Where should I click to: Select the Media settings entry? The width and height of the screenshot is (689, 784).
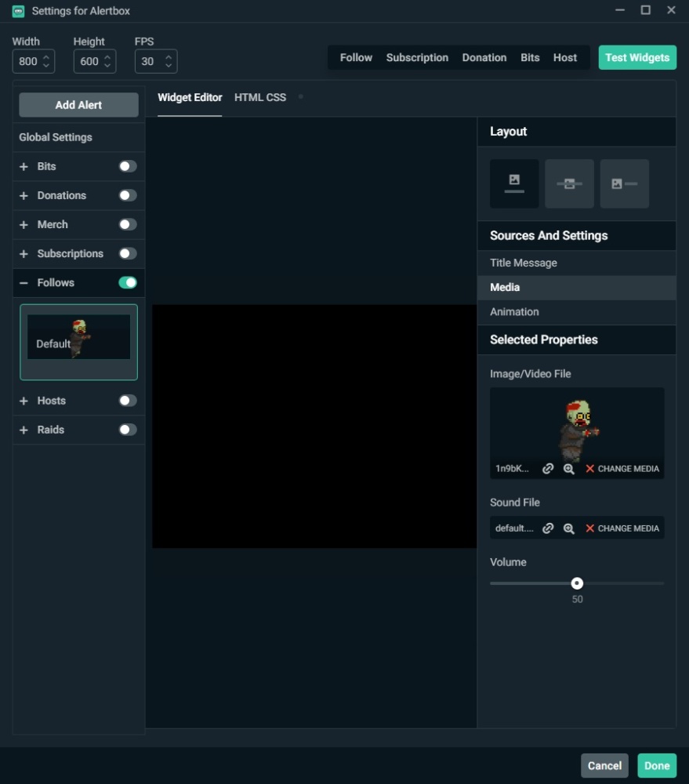click(x=576, y=288)
